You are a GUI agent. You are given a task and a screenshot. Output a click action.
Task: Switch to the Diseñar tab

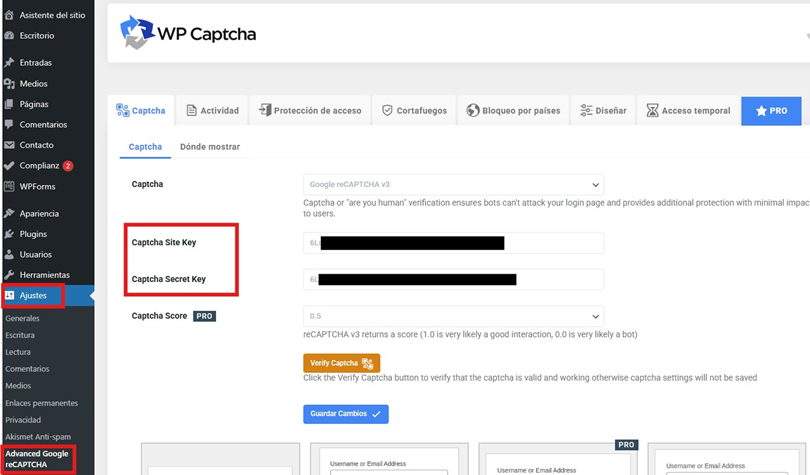tap(603, 110)
